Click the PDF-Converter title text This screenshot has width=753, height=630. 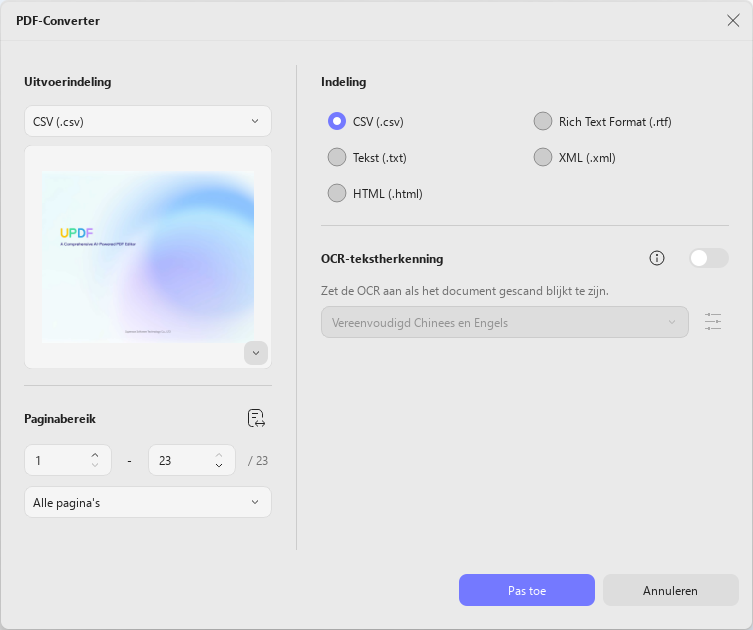[x=58, y=21]
